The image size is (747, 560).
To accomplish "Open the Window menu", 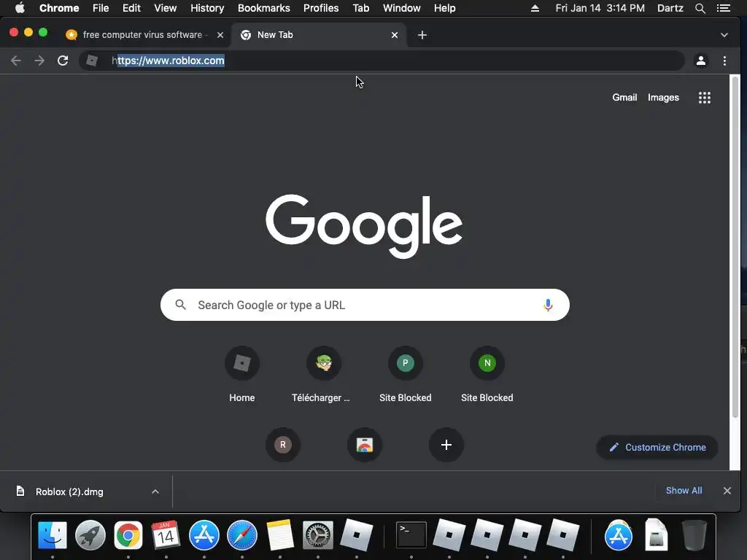I will click(402, 8).
